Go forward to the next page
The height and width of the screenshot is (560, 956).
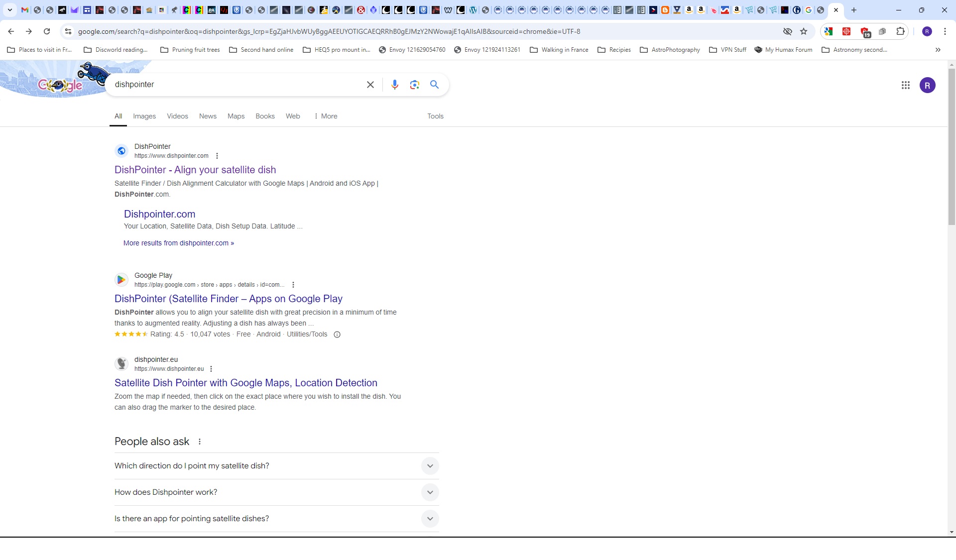[x=29, y=31]
